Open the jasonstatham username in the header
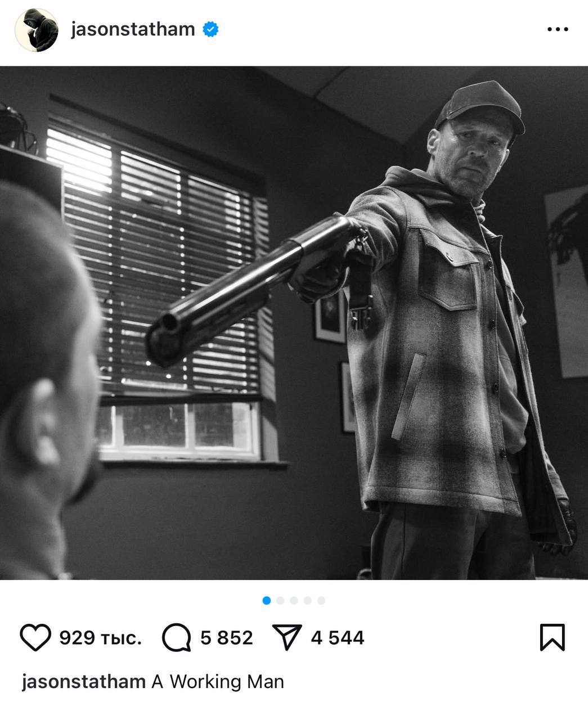Viewport: 588px width, 720px height. coord(133,29)
